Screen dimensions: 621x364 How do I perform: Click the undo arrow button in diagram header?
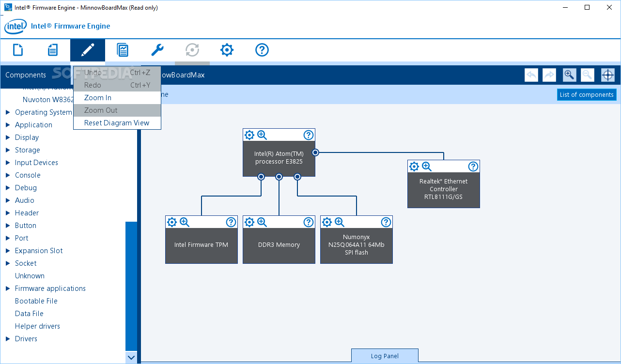pos(531,75)
